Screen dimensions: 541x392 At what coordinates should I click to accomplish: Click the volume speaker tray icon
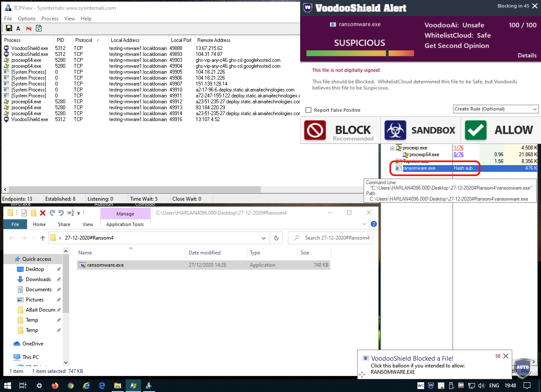[481, 386]
